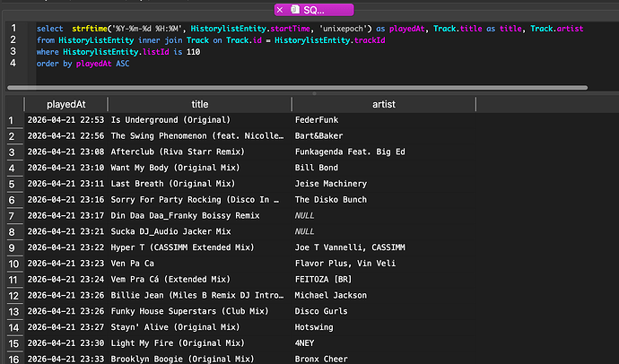Click title cell 'Billie Jean (Miles B Remix DJ Intro…'

(x=200, y=295)
